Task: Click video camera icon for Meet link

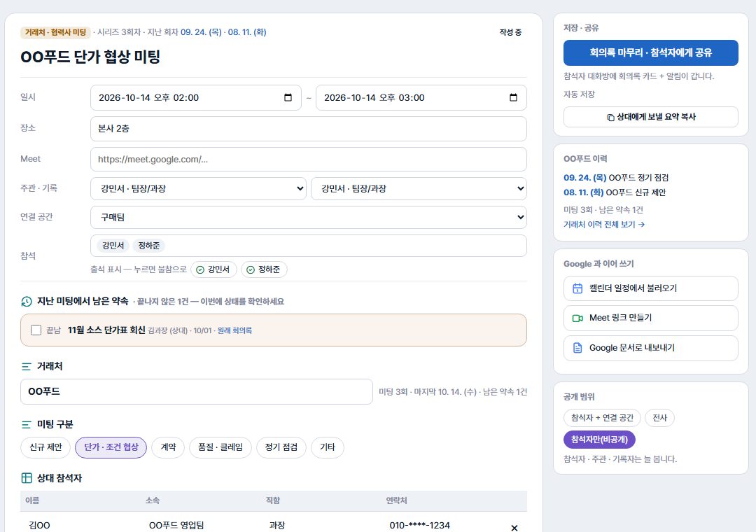Action: point(577,318)
